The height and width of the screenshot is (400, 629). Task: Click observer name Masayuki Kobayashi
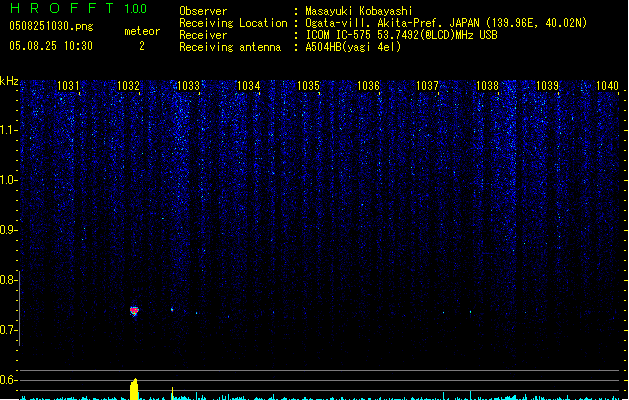tap(359, 11)
